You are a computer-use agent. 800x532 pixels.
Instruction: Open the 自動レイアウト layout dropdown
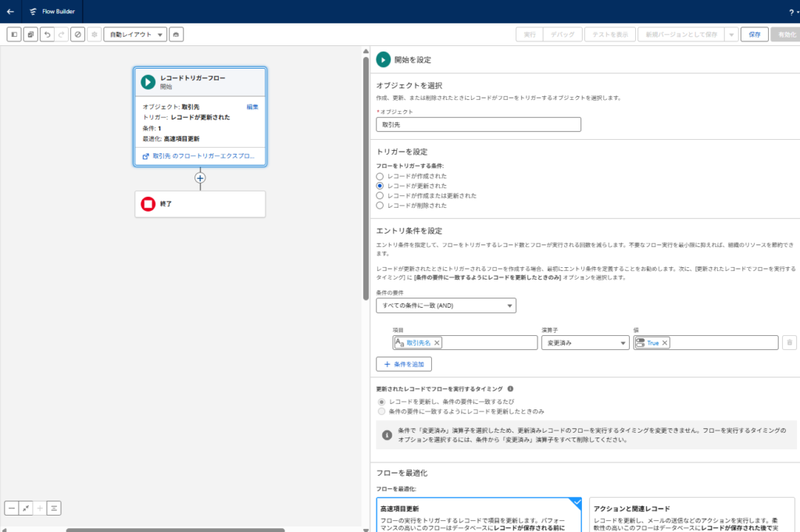(136, 34)
